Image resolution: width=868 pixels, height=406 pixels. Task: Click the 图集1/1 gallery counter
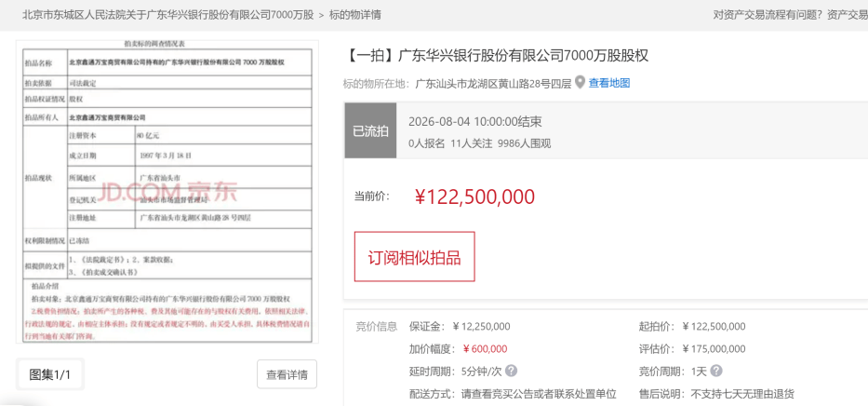pos(50,374)
